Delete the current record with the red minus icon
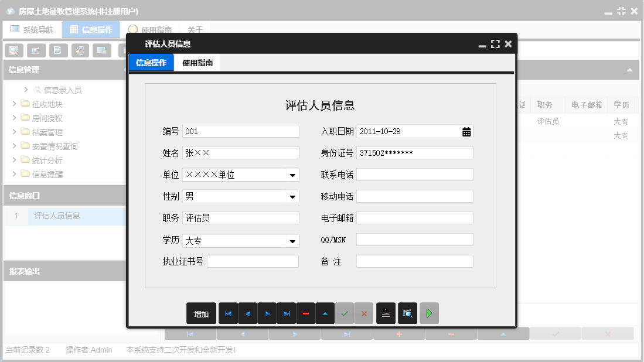644x362 pixels. coord(305,313)
